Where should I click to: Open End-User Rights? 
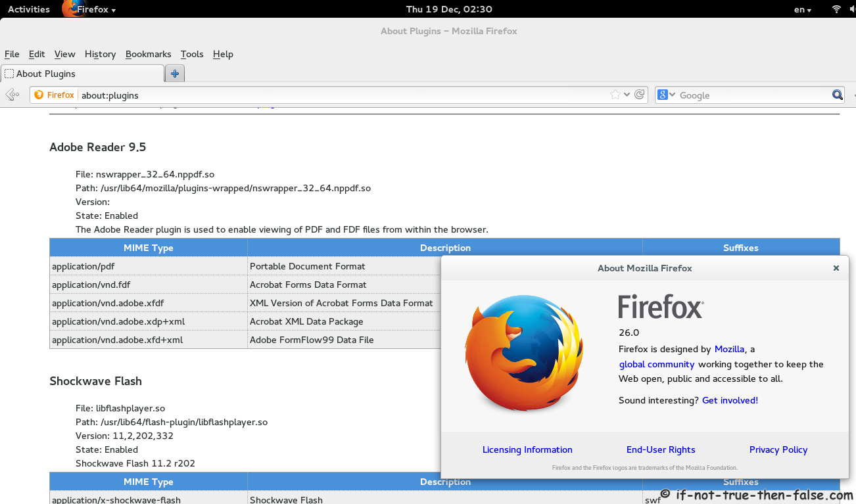pos(661,449)
